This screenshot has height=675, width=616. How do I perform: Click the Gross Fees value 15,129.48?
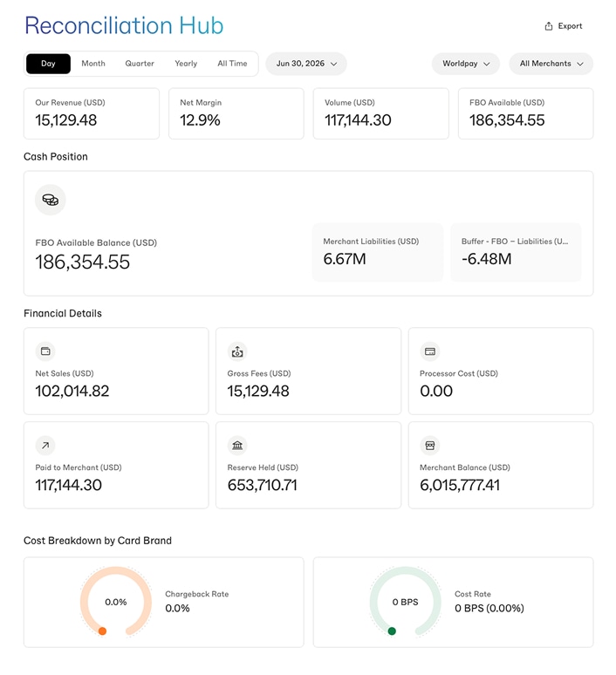click(x=258, y=391)
